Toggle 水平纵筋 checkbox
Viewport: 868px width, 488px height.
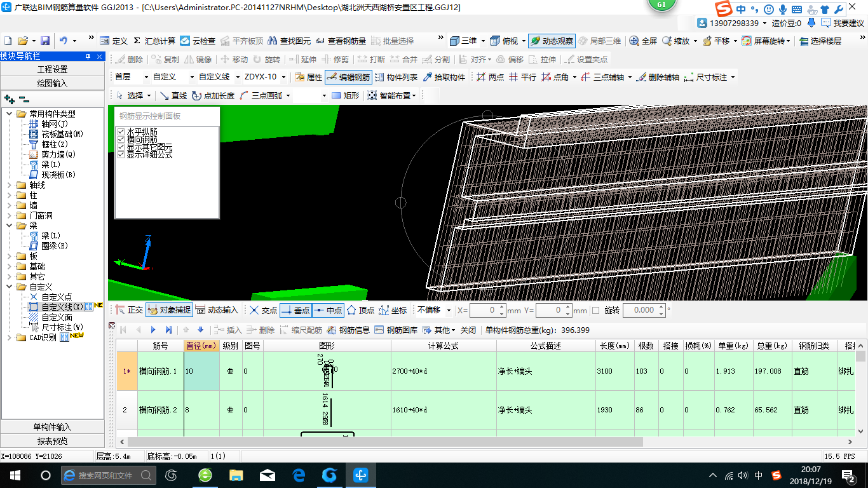[x=121, y=132]
